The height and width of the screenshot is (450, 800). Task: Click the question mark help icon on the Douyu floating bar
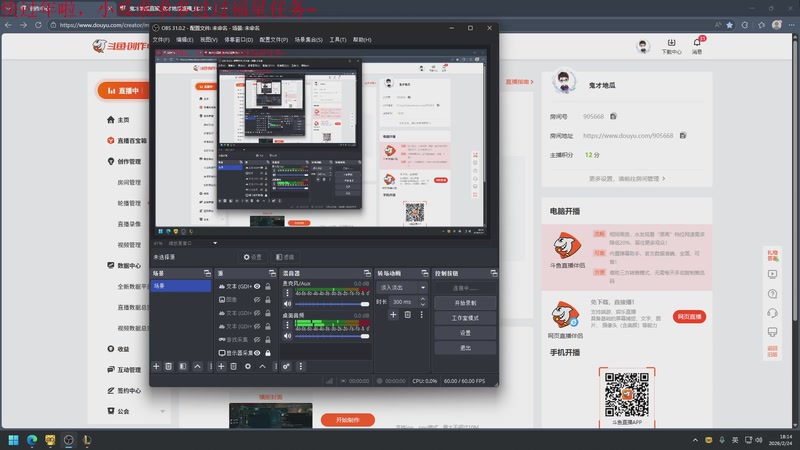point(772,294)
